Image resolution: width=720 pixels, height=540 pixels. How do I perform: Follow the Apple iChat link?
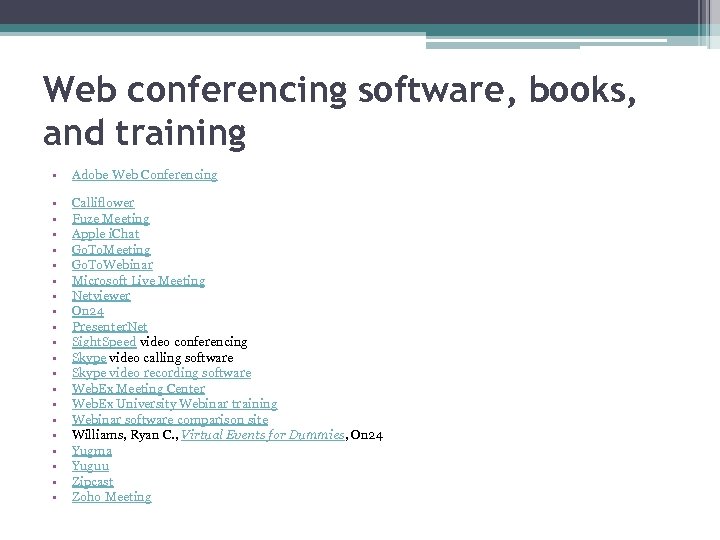point(105,234)
